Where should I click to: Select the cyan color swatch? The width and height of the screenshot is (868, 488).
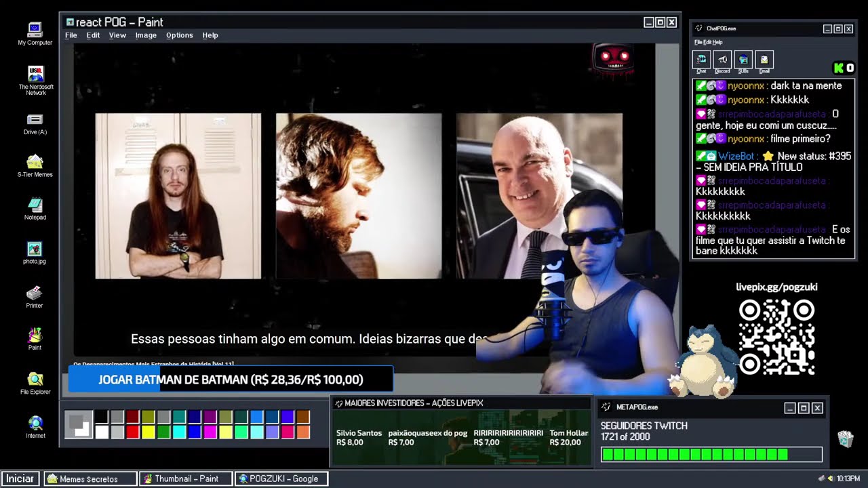(179, 432)
